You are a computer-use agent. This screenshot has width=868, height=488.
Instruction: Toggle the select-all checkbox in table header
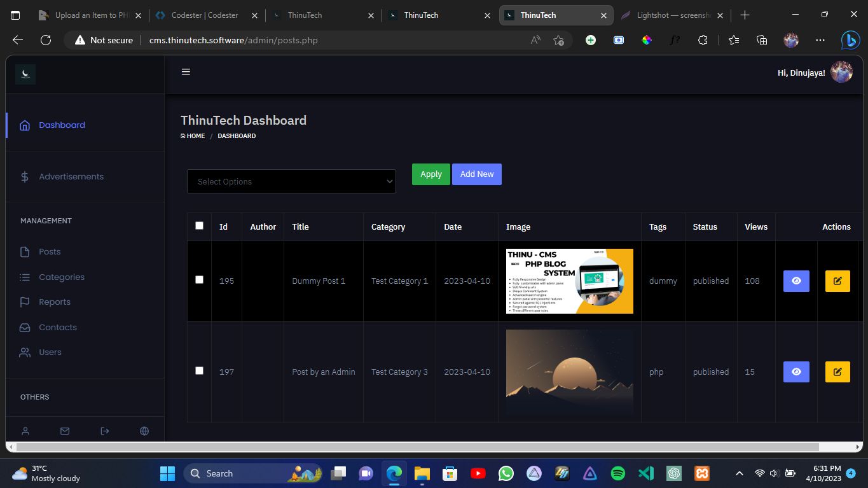click(x=199, y=226)
